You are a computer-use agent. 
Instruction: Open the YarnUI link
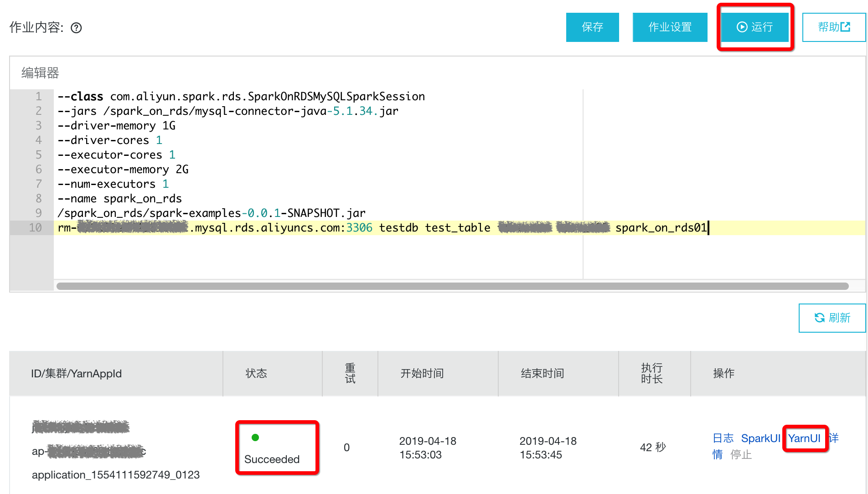(x=804, y=438)
